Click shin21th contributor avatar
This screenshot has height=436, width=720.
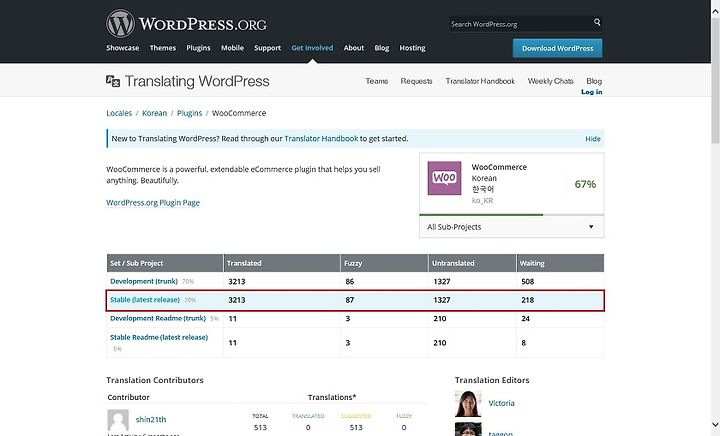coord(118,420)
